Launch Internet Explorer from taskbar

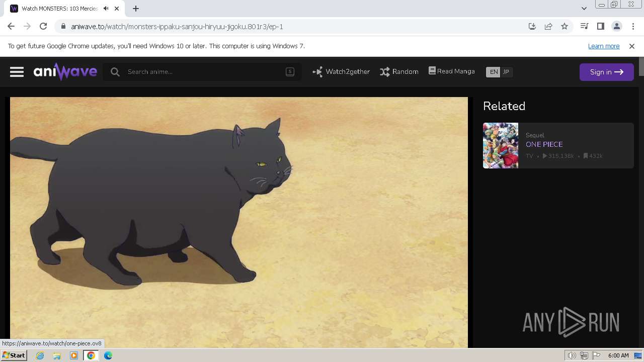(x=40, y=355)
